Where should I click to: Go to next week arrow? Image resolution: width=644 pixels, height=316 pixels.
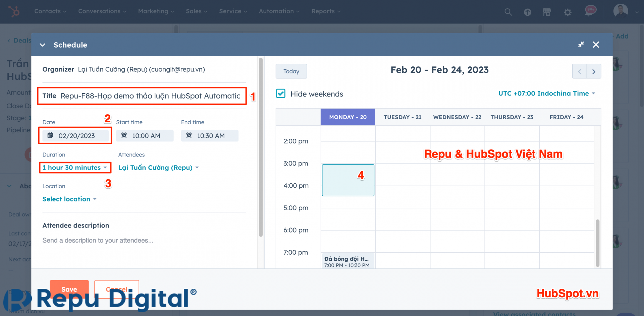point(594,71)
